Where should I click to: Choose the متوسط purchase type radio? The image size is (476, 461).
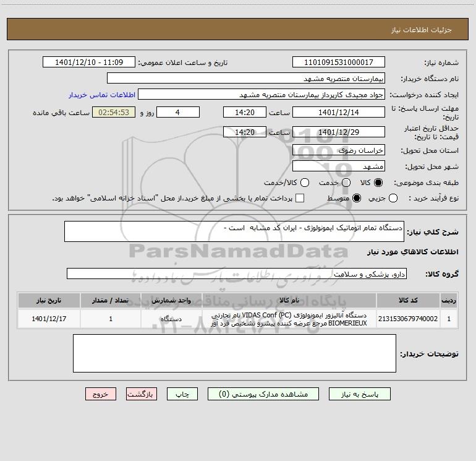(x=357, y=199)
